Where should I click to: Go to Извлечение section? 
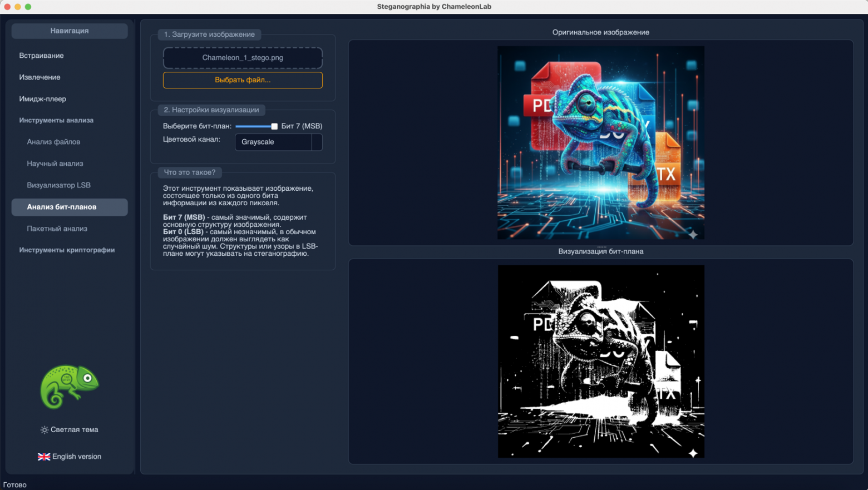click(x=40, y=77)
